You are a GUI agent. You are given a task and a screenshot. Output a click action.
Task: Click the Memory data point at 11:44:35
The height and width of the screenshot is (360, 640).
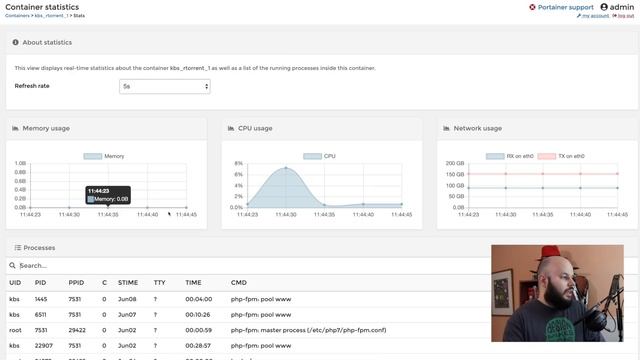[108, 207]
